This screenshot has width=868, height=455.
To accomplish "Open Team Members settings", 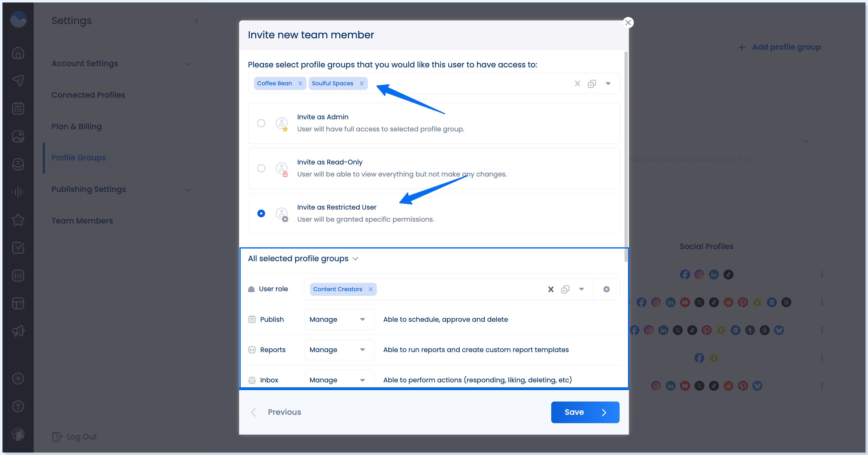I will [x=82, y=221].
